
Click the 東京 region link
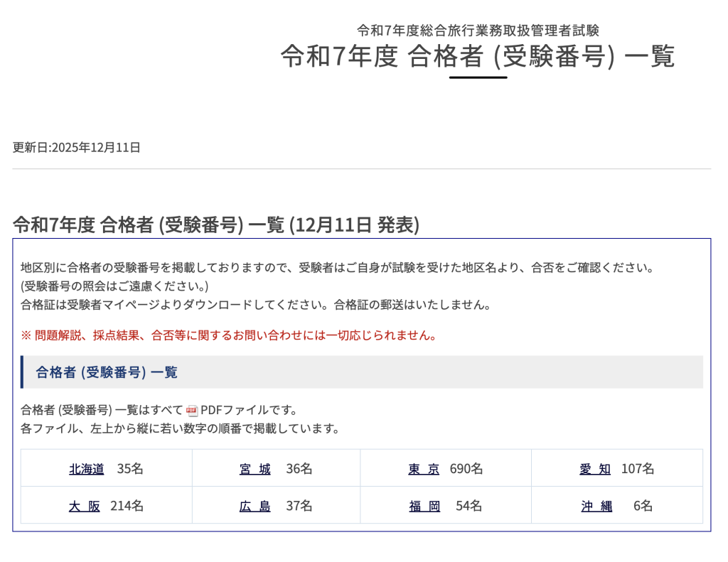424,469
